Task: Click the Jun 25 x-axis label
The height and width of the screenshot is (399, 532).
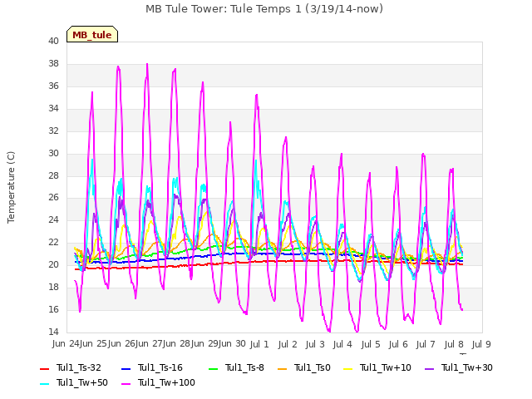Action: (x=93, y=343)
